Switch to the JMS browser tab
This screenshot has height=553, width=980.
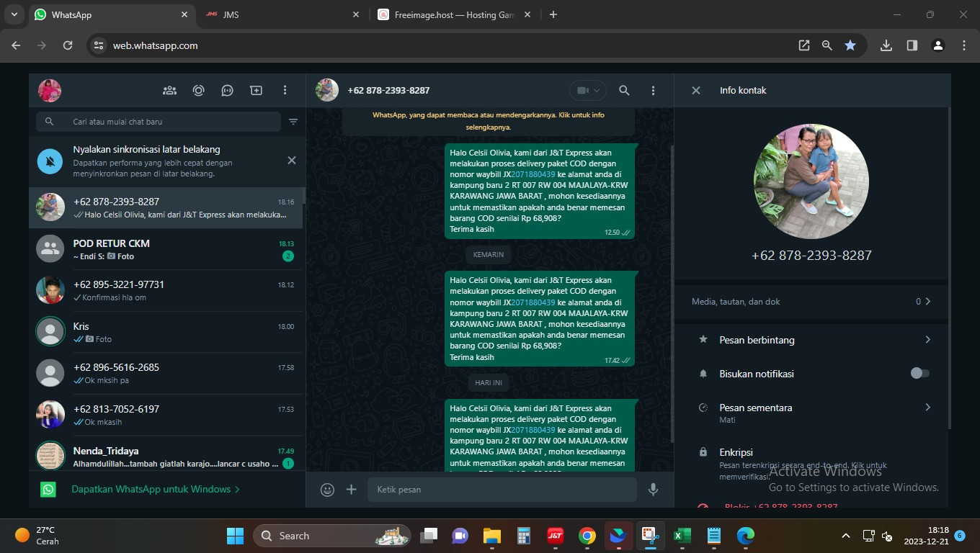(x=281, y=14)
